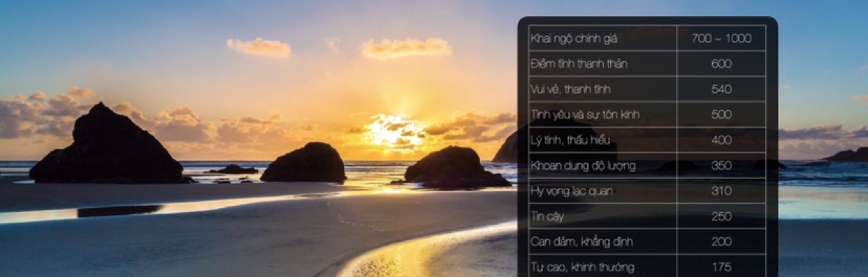Click the value '350'
This screenshot has height=277, width=868.
point(721,165)
